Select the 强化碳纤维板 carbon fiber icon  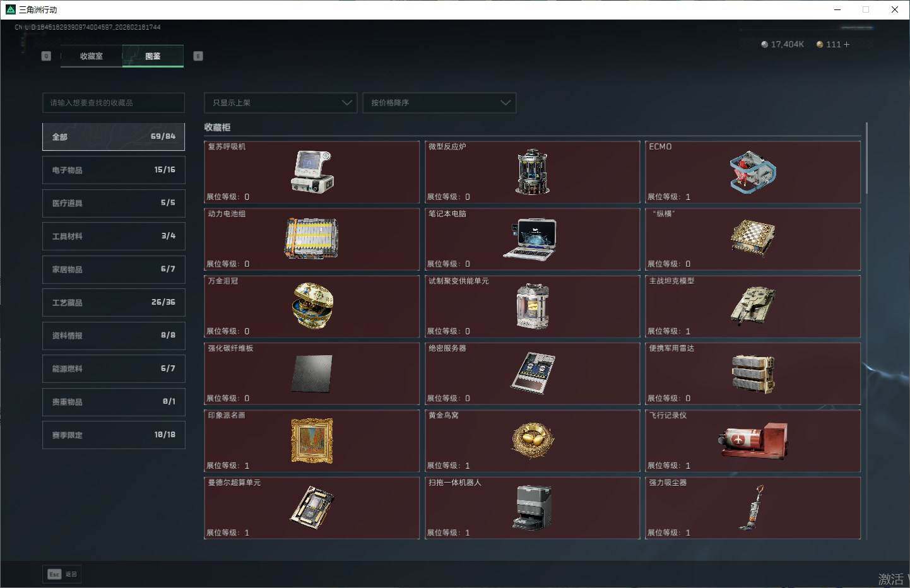coord(312,373)
